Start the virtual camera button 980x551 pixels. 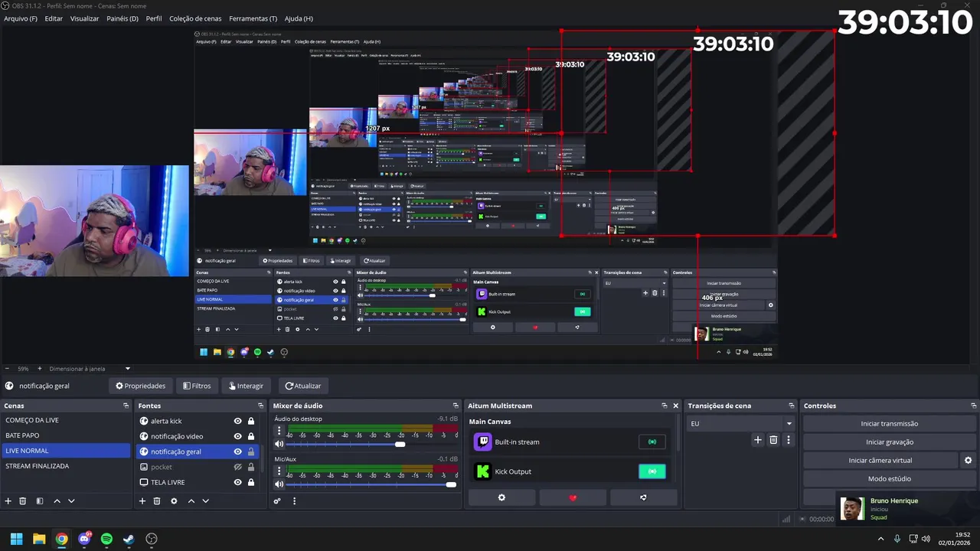[x=880, y=460]
